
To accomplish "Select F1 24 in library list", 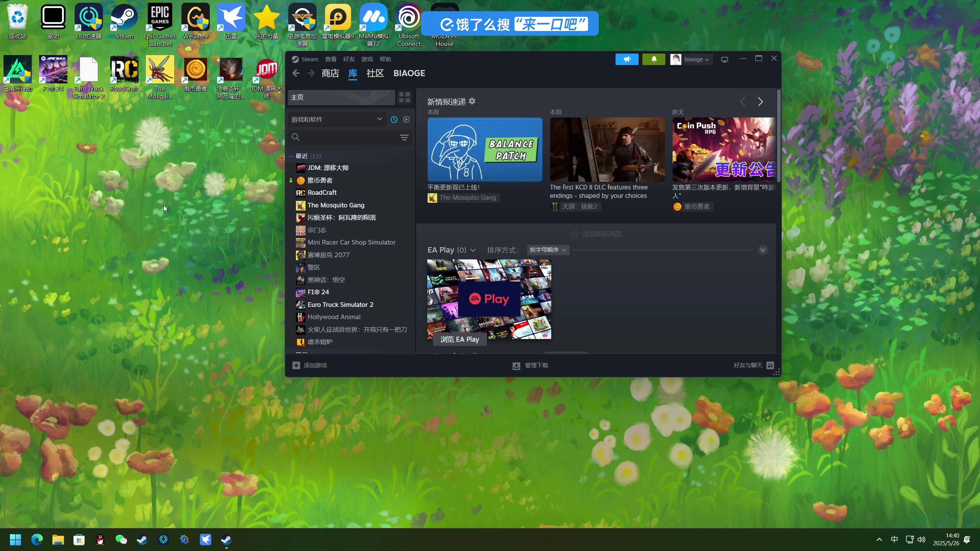I will tap(318, 292).
